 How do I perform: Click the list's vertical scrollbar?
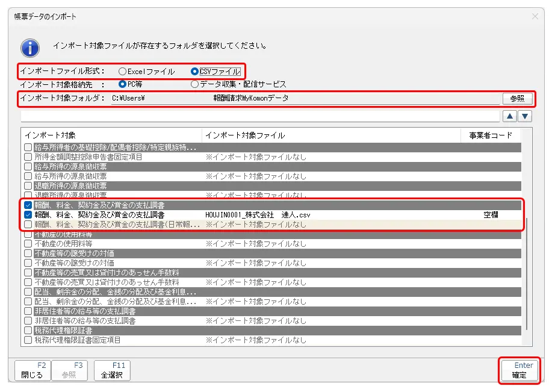coord(527,271)
